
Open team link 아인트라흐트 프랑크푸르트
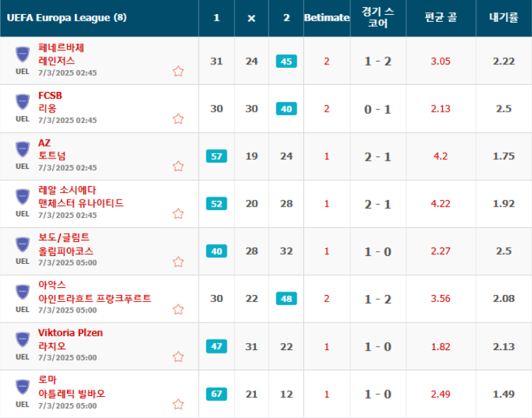pos(95,298)
